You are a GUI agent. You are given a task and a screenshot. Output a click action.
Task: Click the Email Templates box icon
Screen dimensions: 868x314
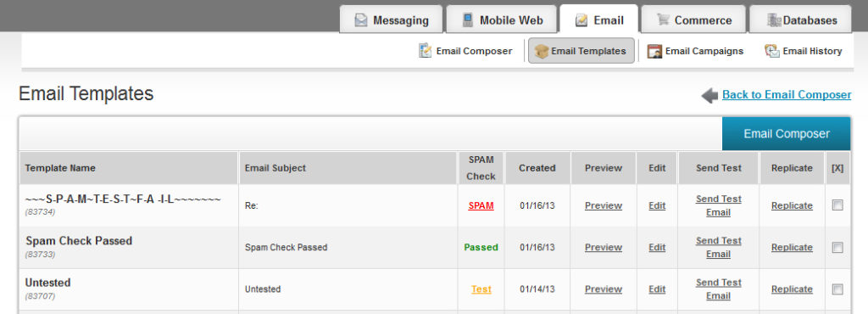542,52
